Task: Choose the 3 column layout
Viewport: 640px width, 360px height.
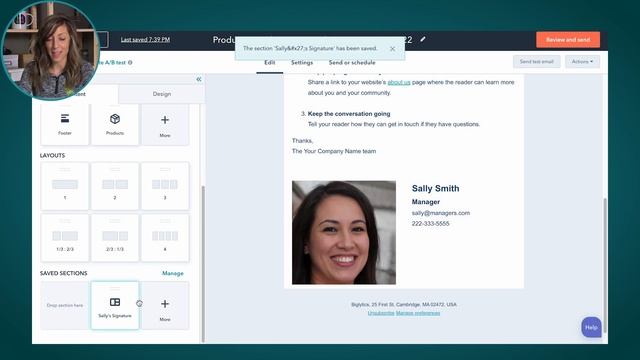Action: (165, 186)
